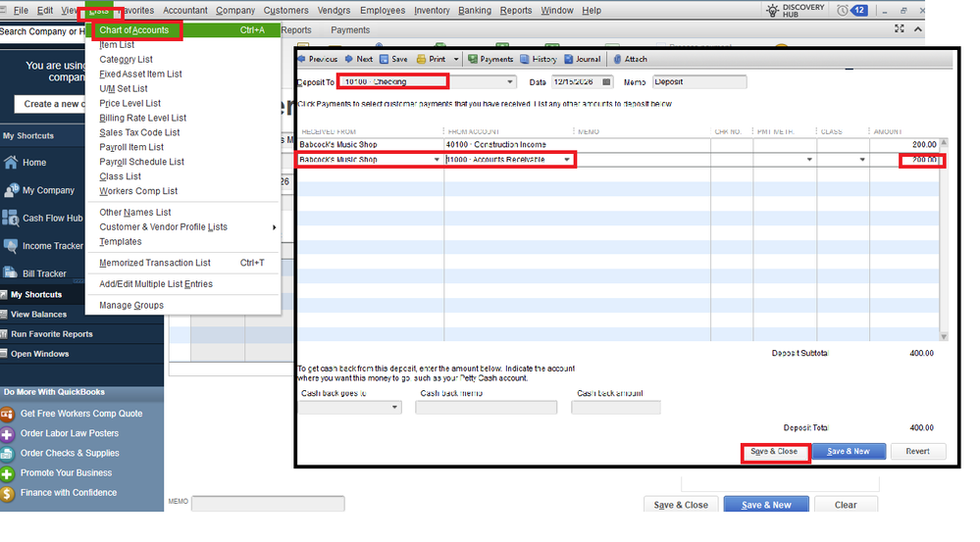This screenshot has width=980, height=542.
Task: Click the deposit Memo input field
Action: tap(699, 81)
